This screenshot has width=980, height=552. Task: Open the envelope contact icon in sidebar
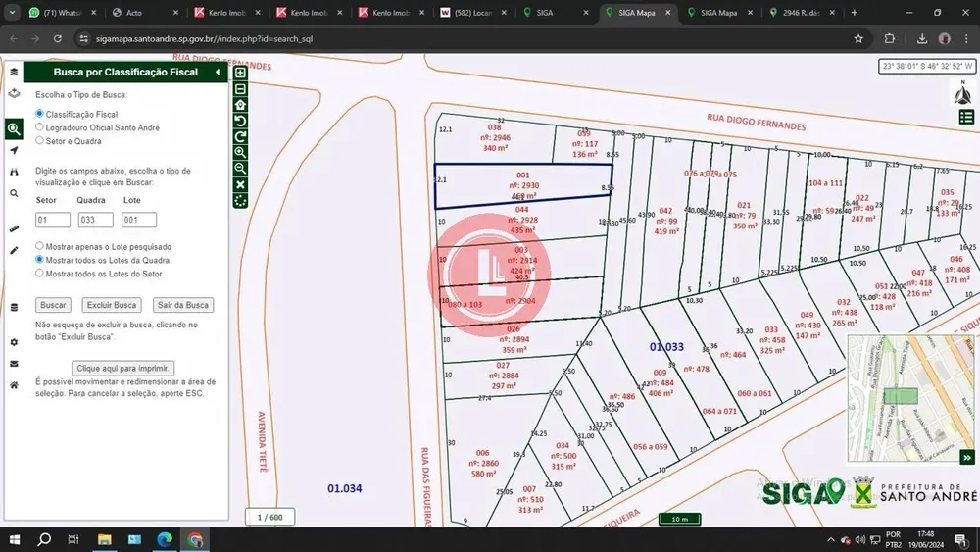[14, 364]
